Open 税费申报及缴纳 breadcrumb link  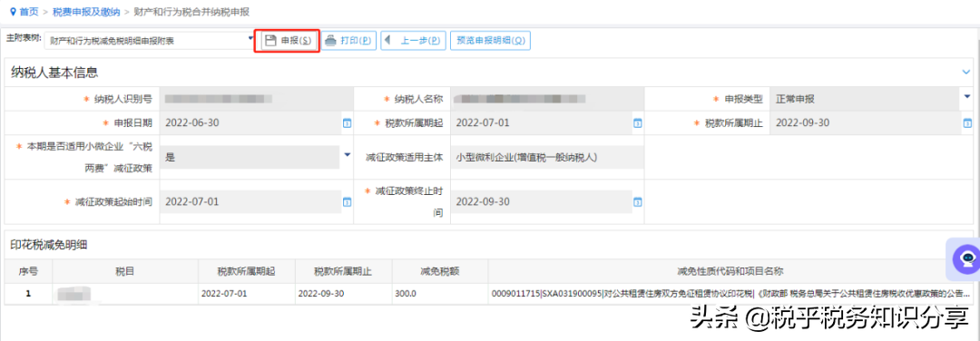pyautogui.click(x=86, y=11)
